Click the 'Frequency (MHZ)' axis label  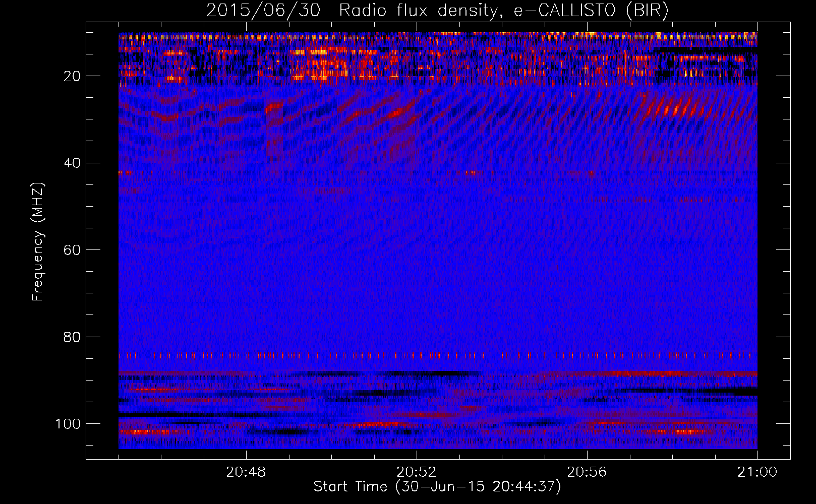point(38,242)
